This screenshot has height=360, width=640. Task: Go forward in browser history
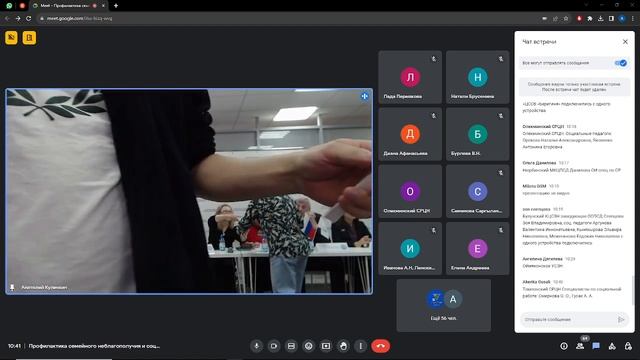pyautogui.click(x=18, y=18)
